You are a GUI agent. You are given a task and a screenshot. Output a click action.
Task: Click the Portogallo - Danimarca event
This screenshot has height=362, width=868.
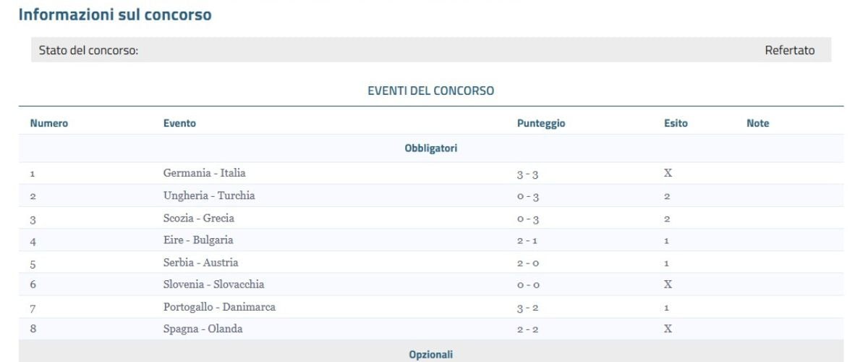point(219,307)
